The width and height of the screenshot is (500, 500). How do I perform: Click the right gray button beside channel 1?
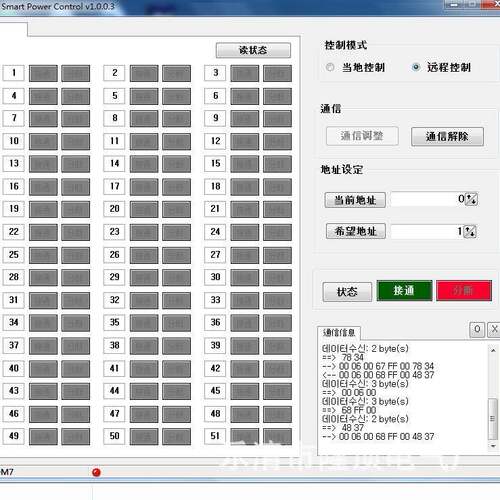[76, 73]
